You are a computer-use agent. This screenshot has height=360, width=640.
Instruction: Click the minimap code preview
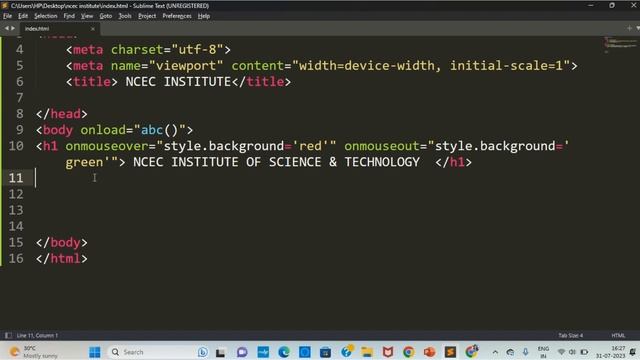pyautogui.click(x=620, y=44)
